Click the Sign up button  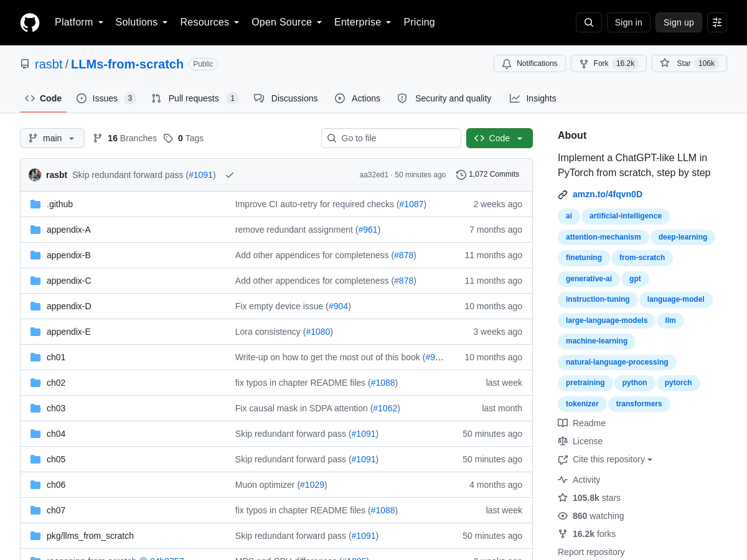[679, 22]
